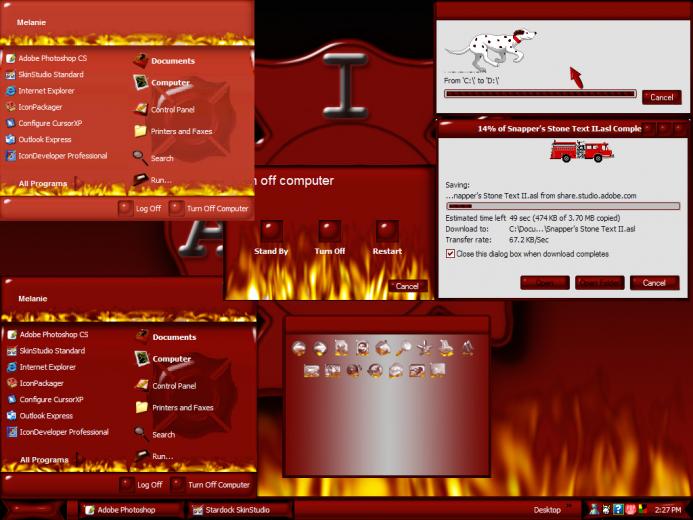Open Adobe Photoshop CS in the lower Start menu
This screenshot has height=520, width=693.
[48, 334]
